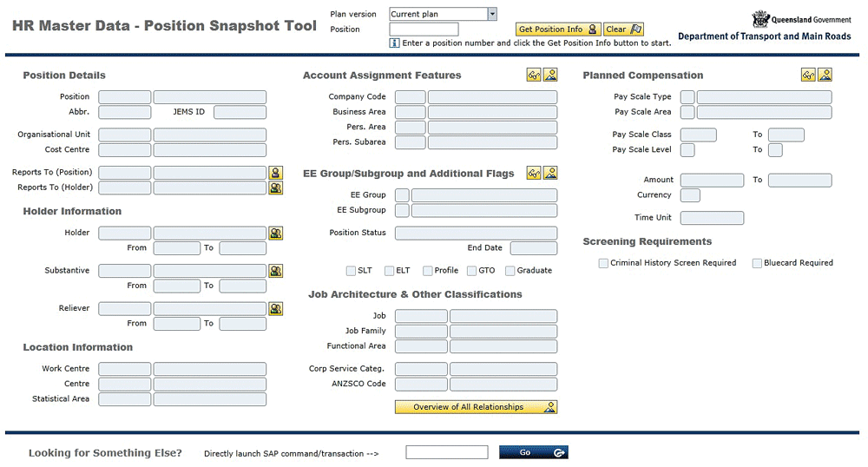Open Overview of All Relationships
868x467 pixels.
tap(476, 407)
